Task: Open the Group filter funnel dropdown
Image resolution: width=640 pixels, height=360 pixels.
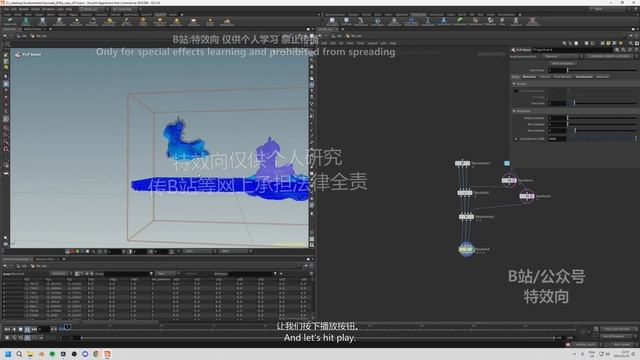Action: tap(151, 273)
